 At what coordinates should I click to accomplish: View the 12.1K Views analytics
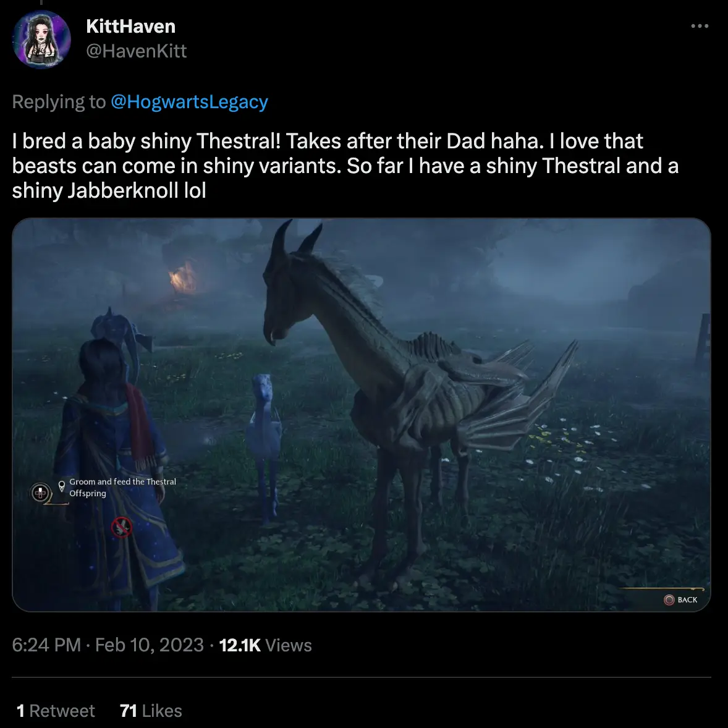[x=266, y=645]
